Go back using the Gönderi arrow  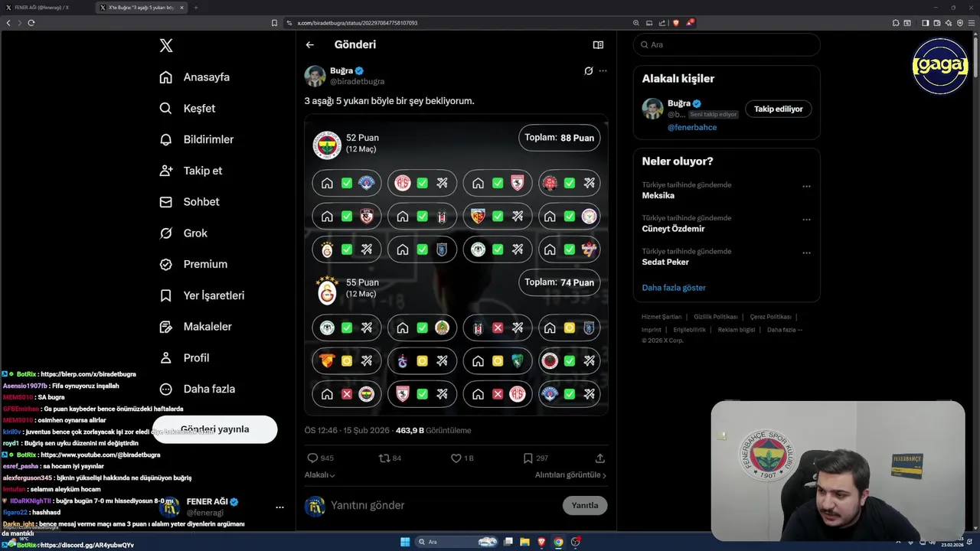coord(310,44)
